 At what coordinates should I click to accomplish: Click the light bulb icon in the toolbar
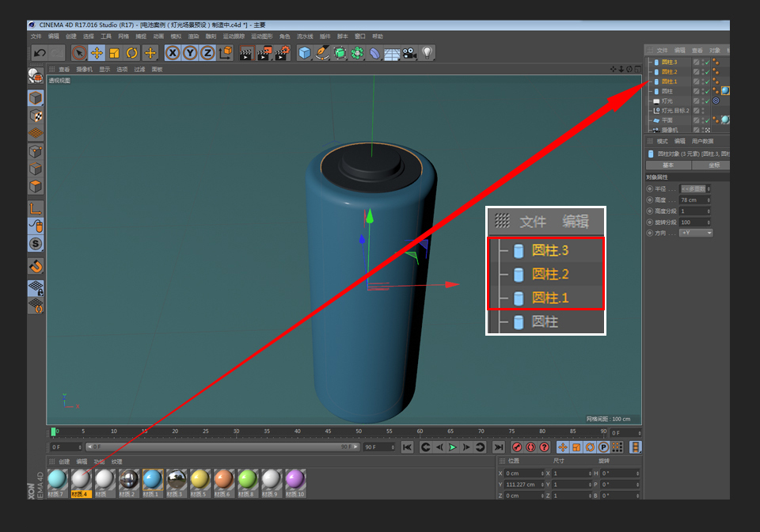(428, 53)
